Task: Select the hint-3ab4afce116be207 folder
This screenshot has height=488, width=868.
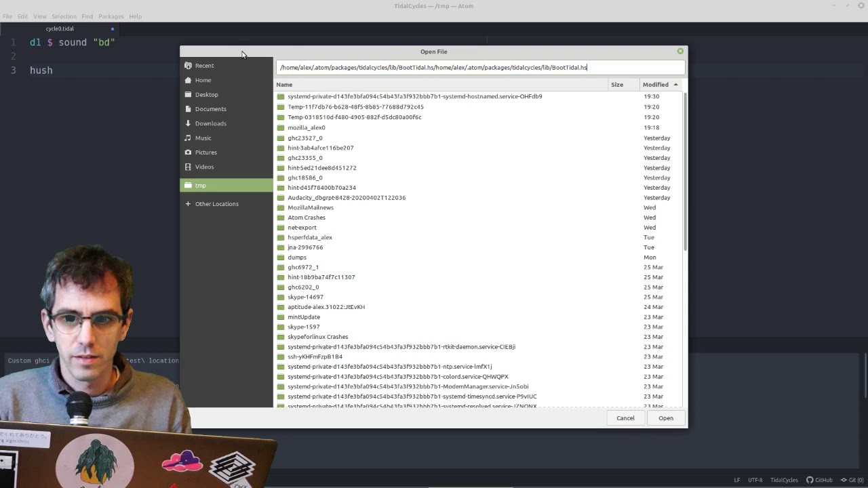Action: click(x=478, y=148)
